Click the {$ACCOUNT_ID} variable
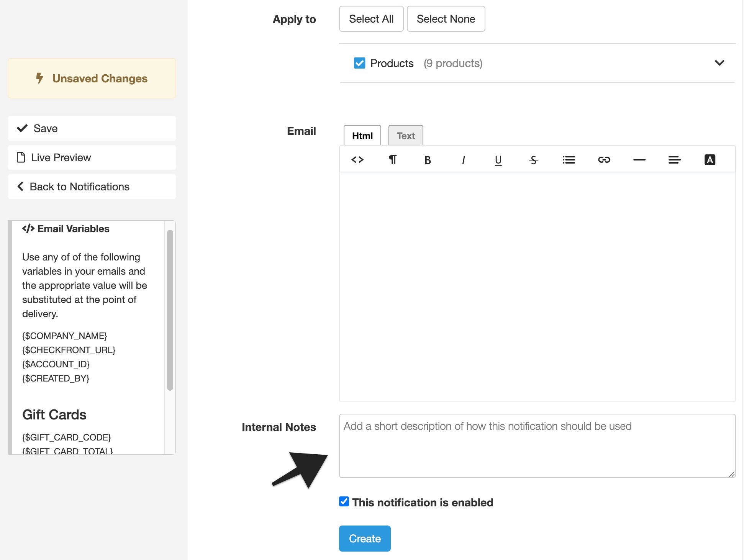The image size is (744, 560). [x=56, y=364]
